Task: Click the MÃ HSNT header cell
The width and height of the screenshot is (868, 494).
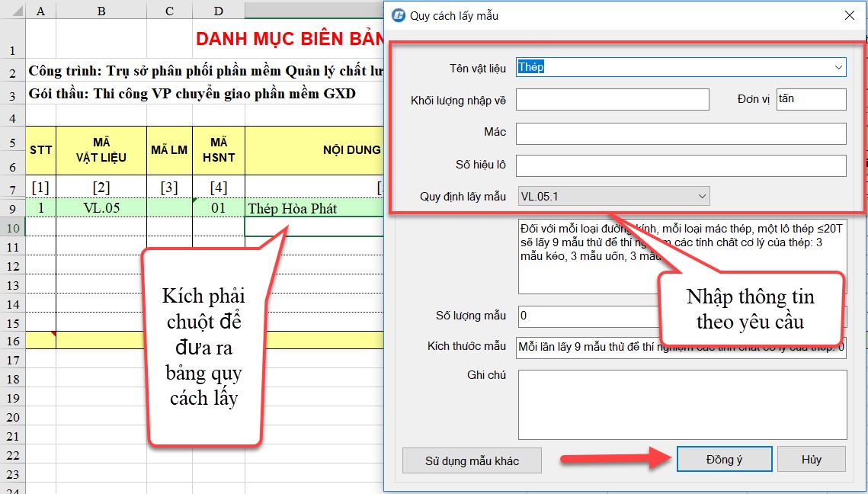Action: 218,150
